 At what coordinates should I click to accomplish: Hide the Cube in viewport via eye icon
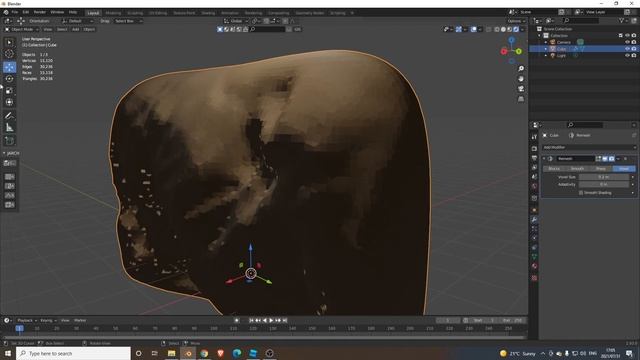click(x=627, y=49)
